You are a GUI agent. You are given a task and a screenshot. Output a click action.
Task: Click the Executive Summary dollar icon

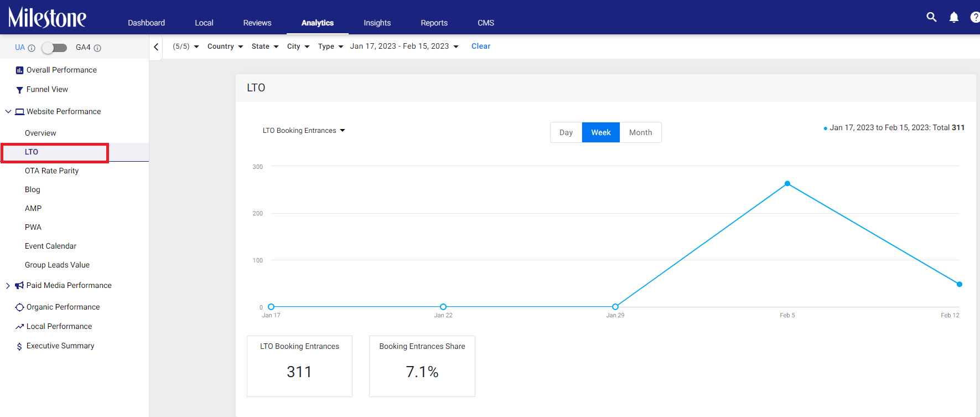click(19, 346)
